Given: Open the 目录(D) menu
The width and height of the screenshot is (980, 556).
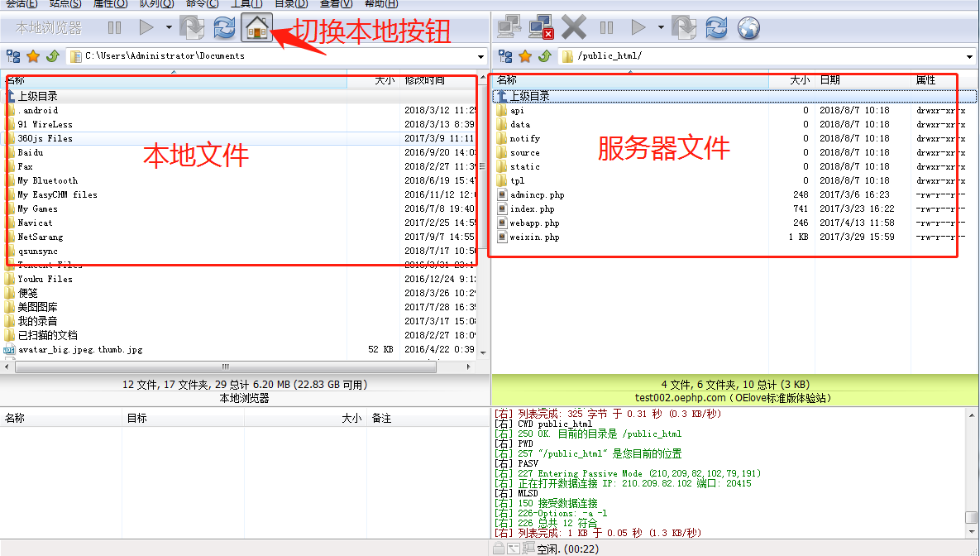Looking at the screenshot, I should click(x=291, y=4).
